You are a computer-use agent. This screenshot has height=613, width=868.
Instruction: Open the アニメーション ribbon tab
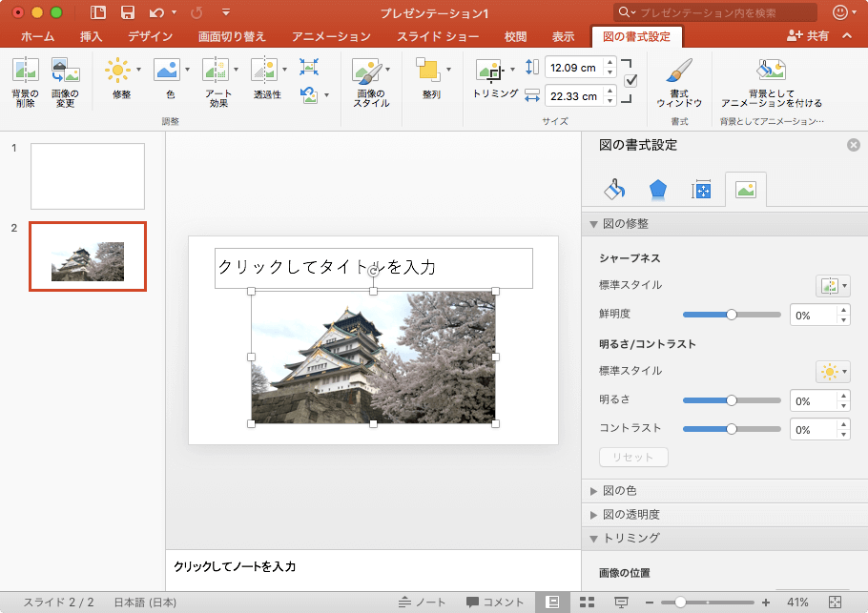click(331, 37)
